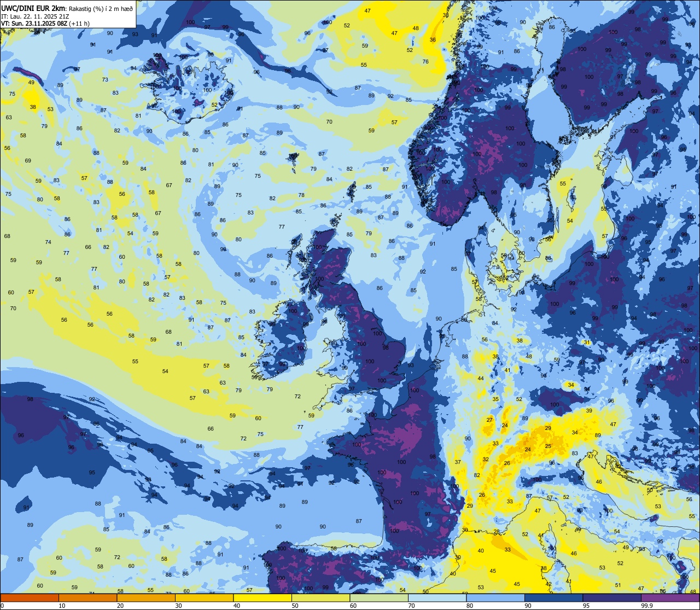Click the 20–30% amber legend swatch

click(146, 597)
